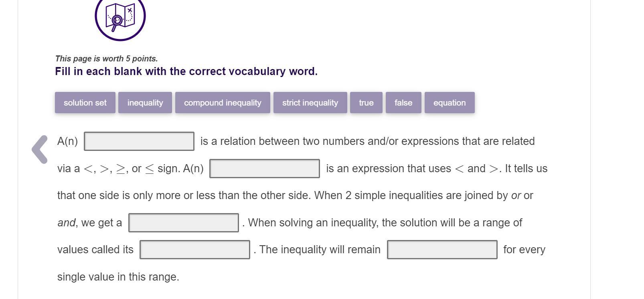644x299 pixels.
Task: Pick the 'false' vocabulary tile
Action: pyautogui.click(x=403, y=103)
